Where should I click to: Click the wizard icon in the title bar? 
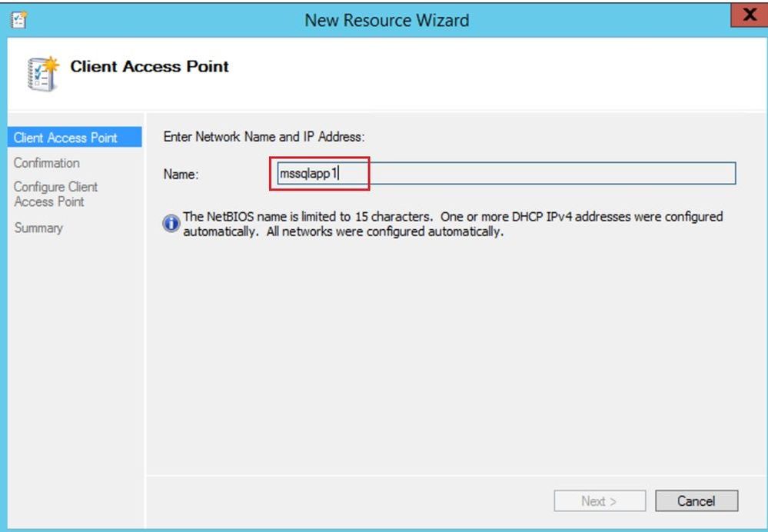coord(19,19)
